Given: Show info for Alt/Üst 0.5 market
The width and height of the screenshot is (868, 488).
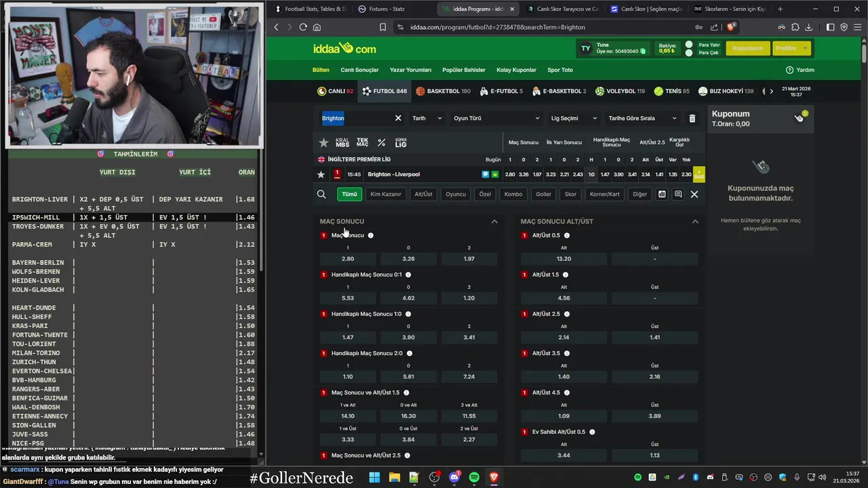Looking at the screenshot, I should pyautogui.click(x=567, y=235).
